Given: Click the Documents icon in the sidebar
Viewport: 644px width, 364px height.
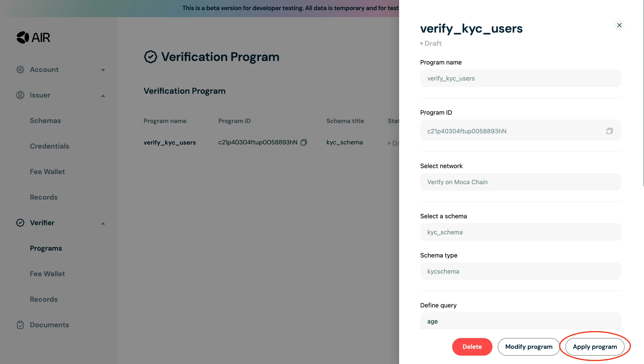Looking at the screenshot, I should click(20, 325).
